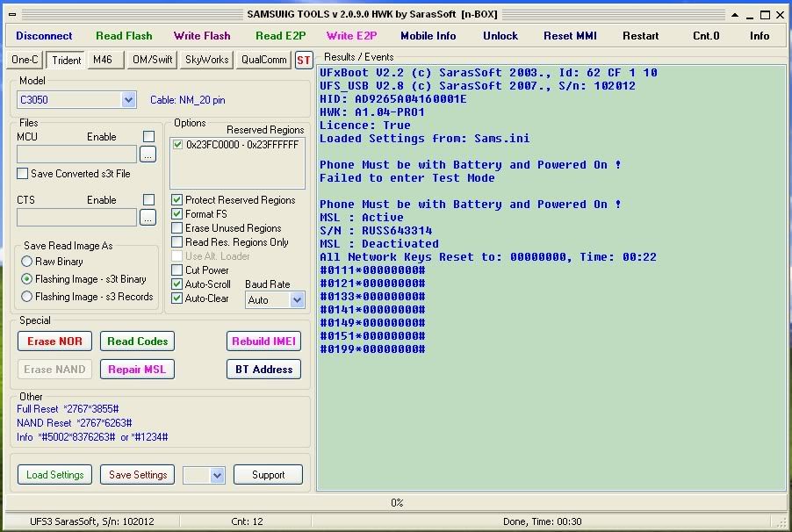The image size is (792, 532).
Task: Click the Cable: NM_20 pin label
Action: coord(187,100)
